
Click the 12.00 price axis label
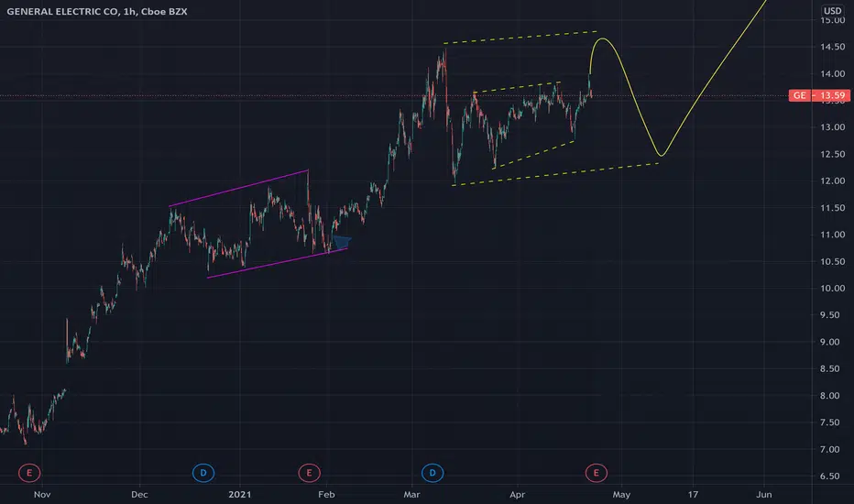833,181
